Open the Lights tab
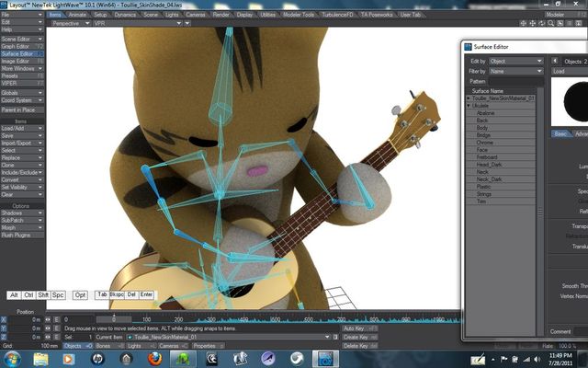588x368 pixels. coord(172,15)
